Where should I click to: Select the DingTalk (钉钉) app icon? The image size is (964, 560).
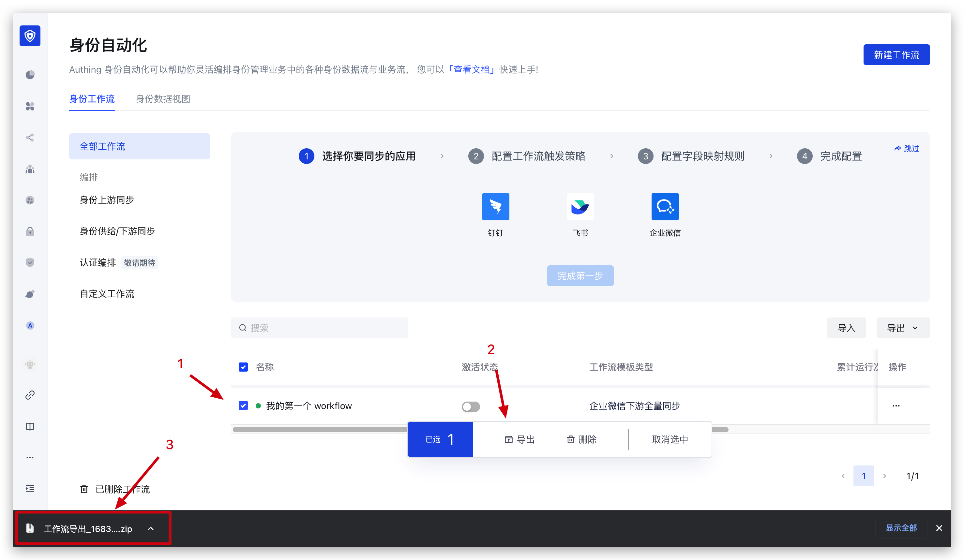coord(495,207)
